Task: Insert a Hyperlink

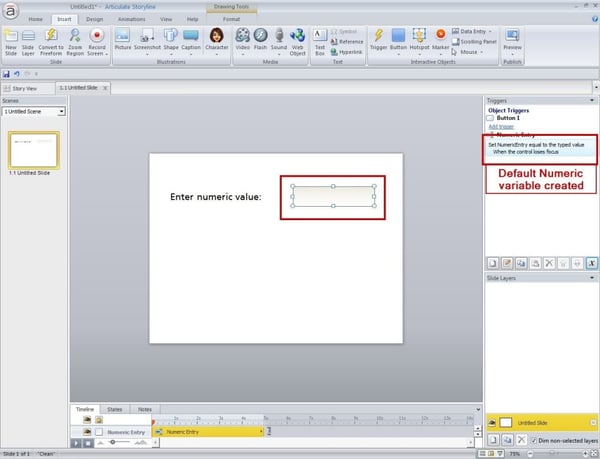Action: tap(347, 52)
